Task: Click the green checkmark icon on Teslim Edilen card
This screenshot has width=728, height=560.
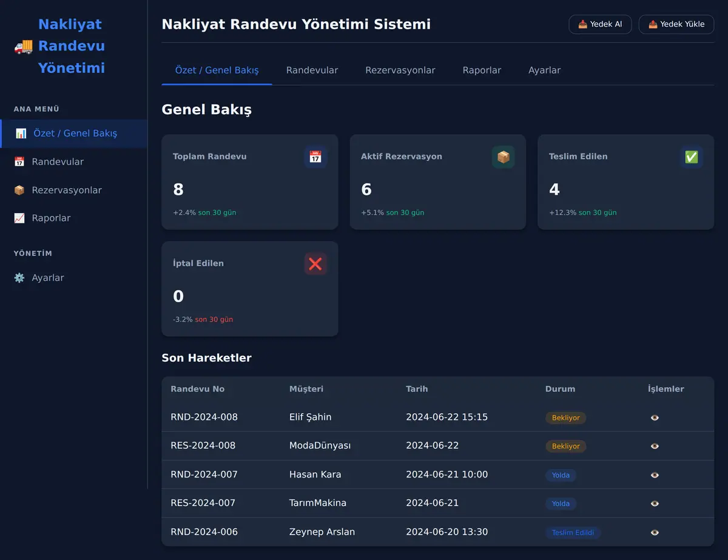Action: (692, 157)
